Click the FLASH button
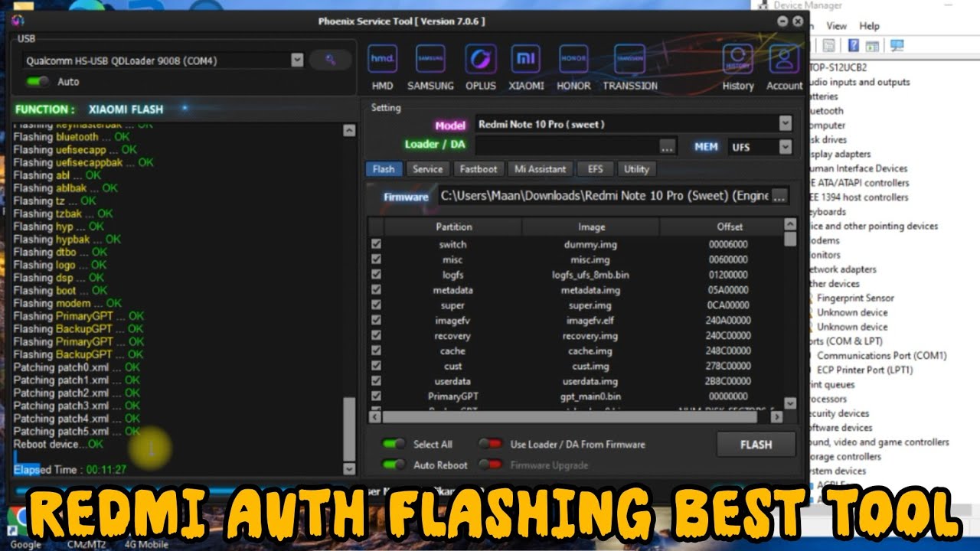This screenshot has width=980, height=551. [x=756, y=444]
